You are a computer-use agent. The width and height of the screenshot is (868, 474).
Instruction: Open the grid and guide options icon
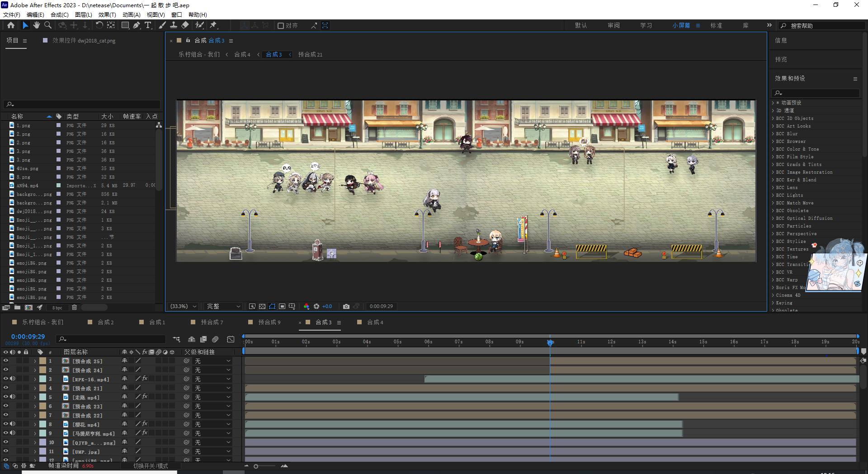coord(292,306)
